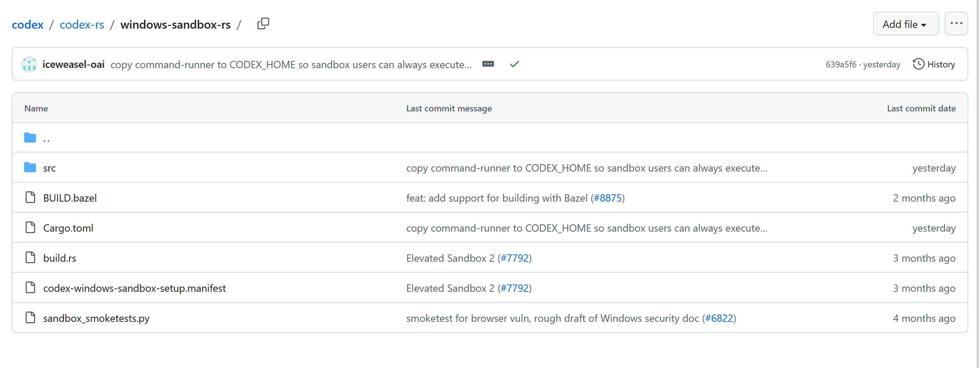This screenshot has height=368, width=980.
Task: Click the iceweasel-oai avatar image
Action: (x=29, y=65)
